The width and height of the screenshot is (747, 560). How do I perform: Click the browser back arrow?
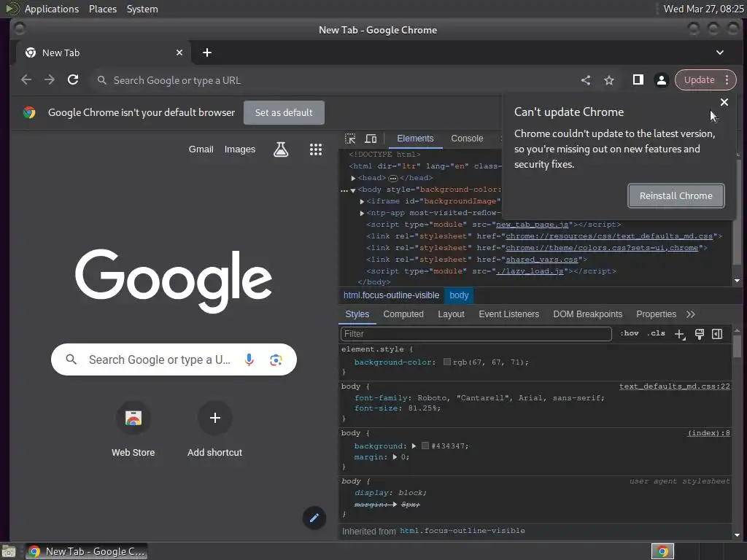pyautogui.click(x=26, y=80)
